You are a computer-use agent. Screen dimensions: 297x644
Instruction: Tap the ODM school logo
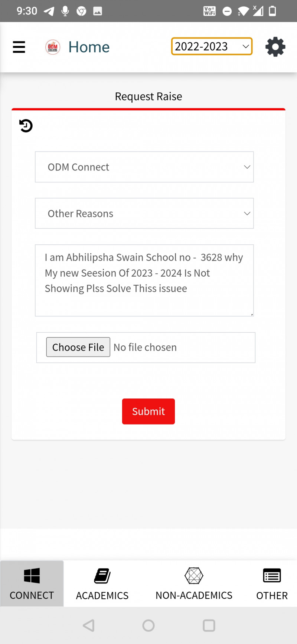(x=53, y=47)
